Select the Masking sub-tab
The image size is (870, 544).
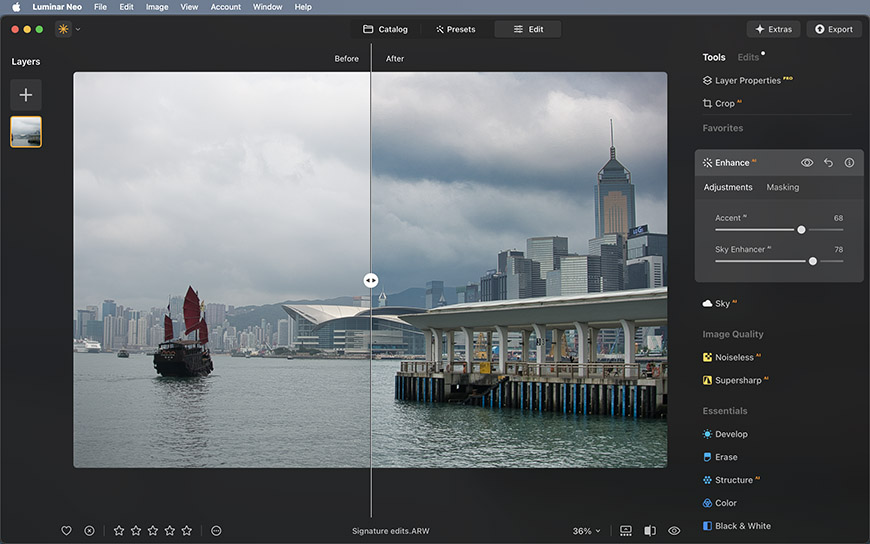coord(782,187)
